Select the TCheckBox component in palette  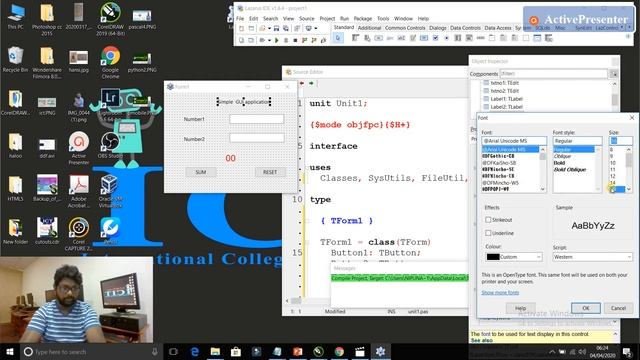click(x=436, y=38)
